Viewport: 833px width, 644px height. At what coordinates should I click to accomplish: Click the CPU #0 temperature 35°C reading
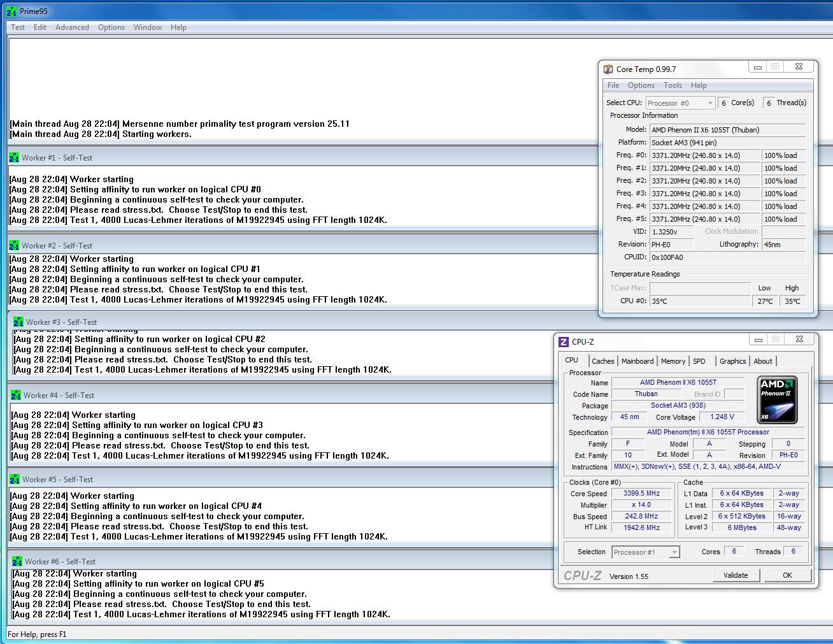coord(700,301)
